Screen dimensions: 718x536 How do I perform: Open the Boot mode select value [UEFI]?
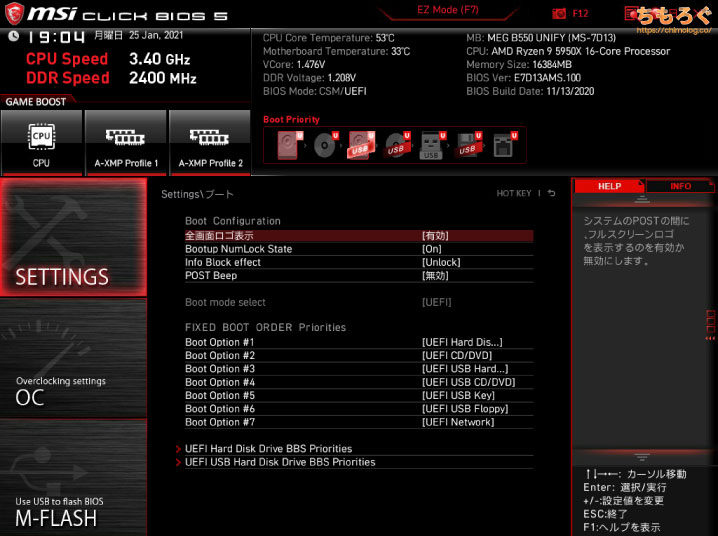[x=436, y=302]
